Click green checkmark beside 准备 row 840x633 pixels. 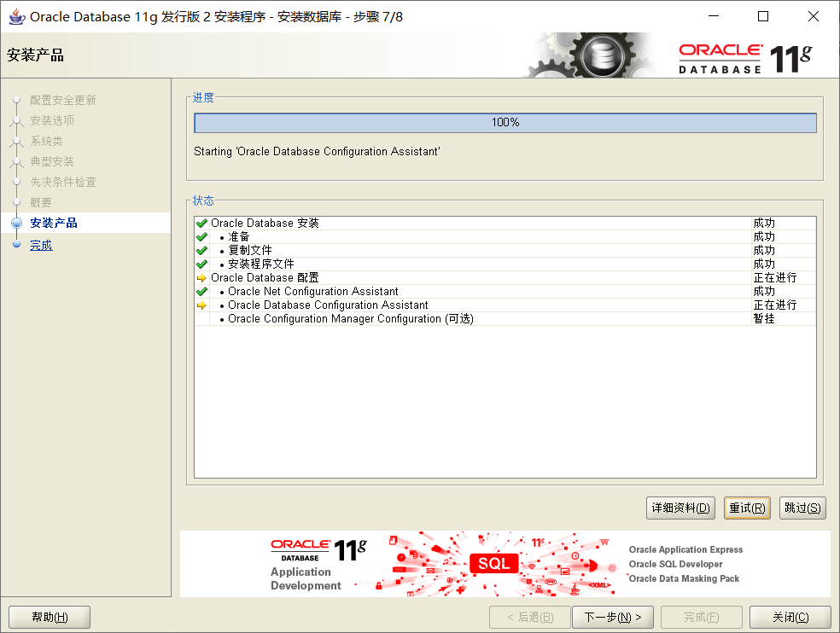(202, 236)
